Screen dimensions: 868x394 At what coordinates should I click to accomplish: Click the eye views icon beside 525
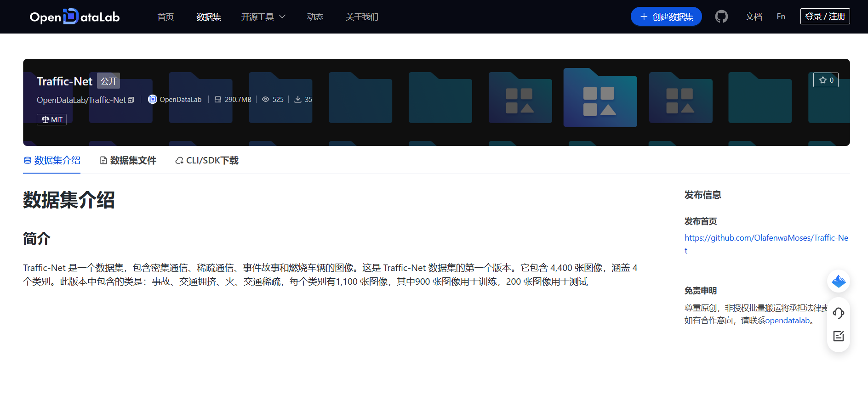(266, 99)
